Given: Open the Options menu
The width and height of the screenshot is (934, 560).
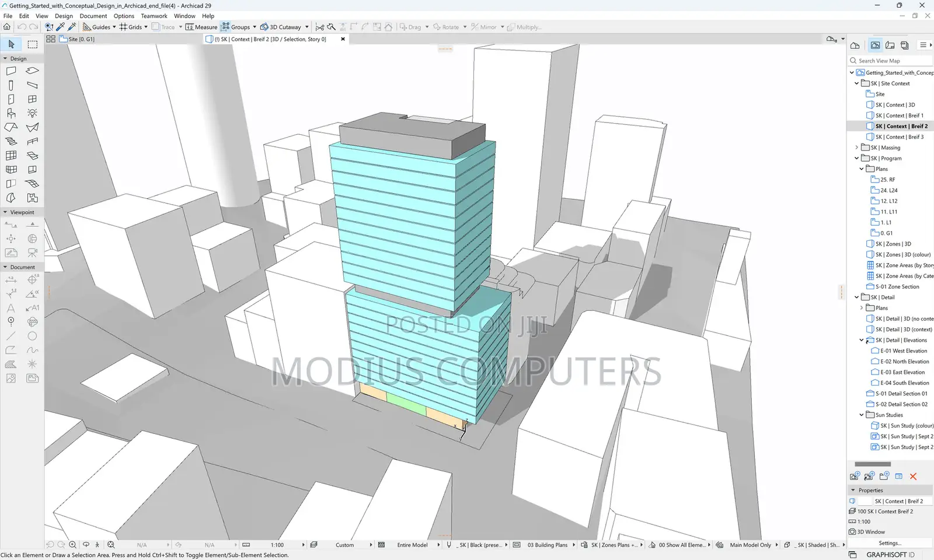Looking at the screenshot, I should 124,16.
